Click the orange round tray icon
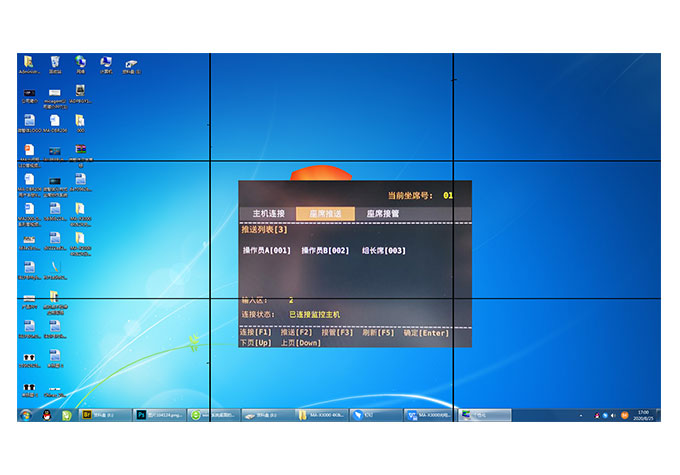Viewport: 680px width, 475px height. click(x=624, y=416)
